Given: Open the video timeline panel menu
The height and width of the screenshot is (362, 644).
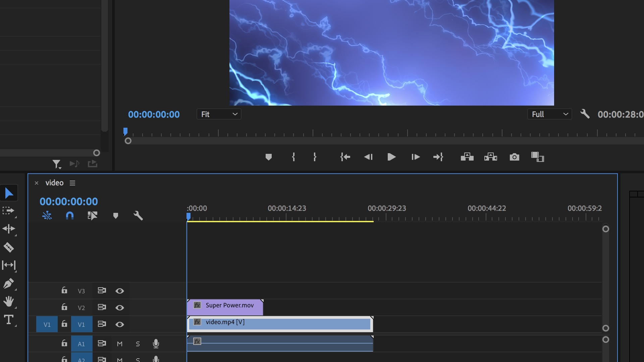Looking at the screenshot, I should point(72,183).
